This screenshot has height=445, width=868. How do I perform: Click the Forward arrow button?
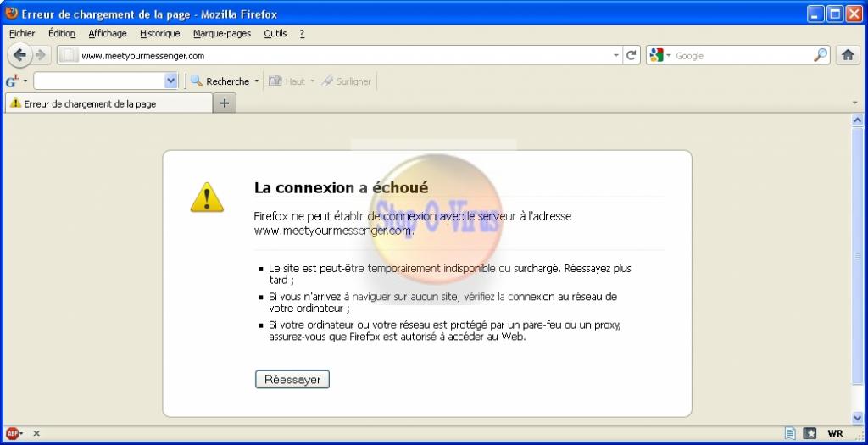(x=41, y=55)
